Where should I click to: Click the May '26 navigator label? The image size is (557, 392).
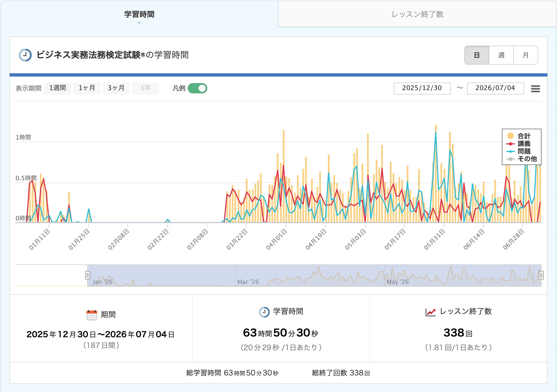click(398, 282)
